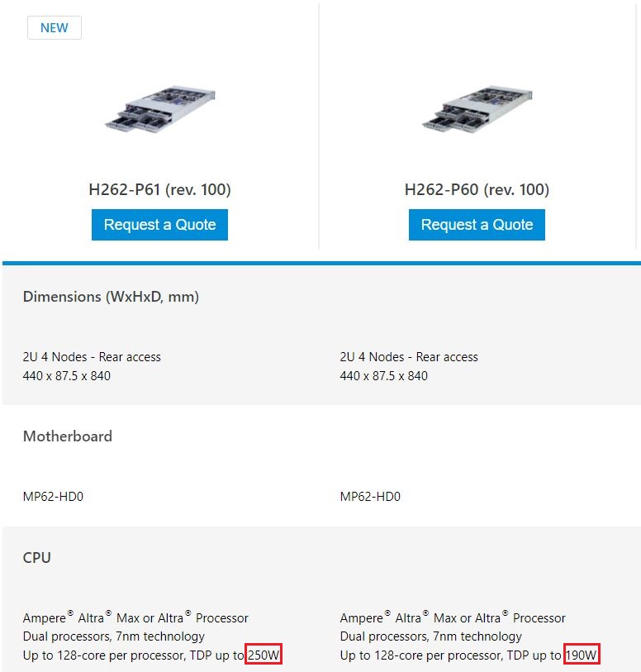Click the 440 x 87.5 x 840 dimensions for H262-P61
Image resolution: width=641 pixels, height=672 pixels.
[x=67, y=376]
